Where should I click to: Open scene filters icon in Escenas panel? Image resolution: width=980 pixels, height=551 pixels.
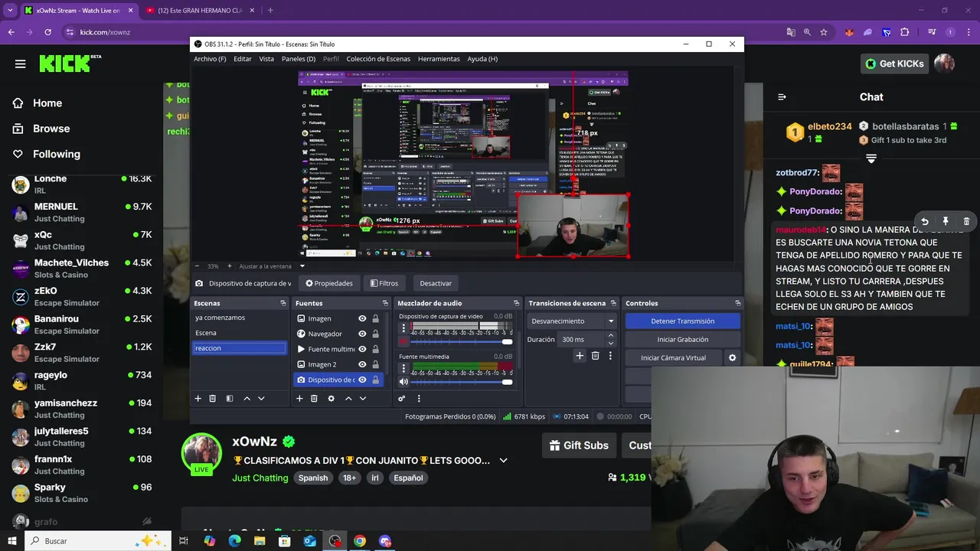[229, 399]
